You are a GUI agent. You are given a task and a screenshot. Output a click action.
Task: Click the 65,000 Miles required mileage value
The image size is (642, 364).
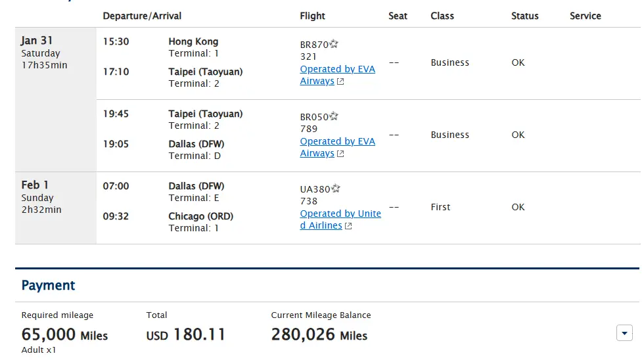(64, 334)
